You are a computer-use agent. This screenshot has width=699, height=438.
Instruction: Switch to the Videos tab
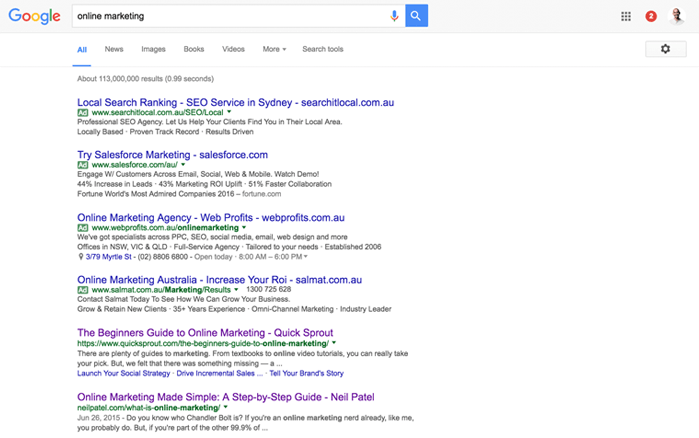tap(233, 49)
